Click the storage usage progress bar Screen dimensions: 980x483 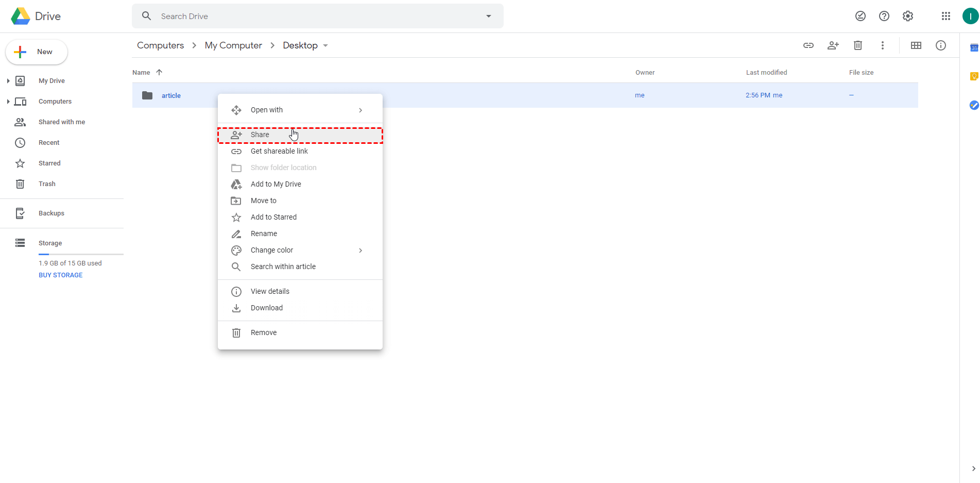(81, 254)
